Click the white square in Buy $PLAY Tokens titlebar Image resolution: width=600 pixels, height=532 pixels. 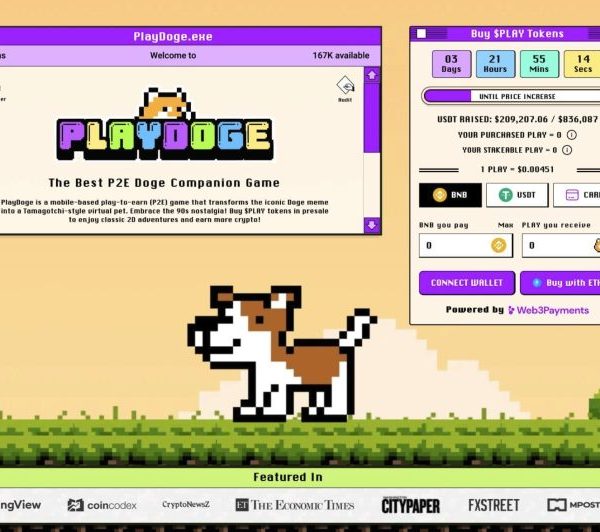tap(421, 34)
